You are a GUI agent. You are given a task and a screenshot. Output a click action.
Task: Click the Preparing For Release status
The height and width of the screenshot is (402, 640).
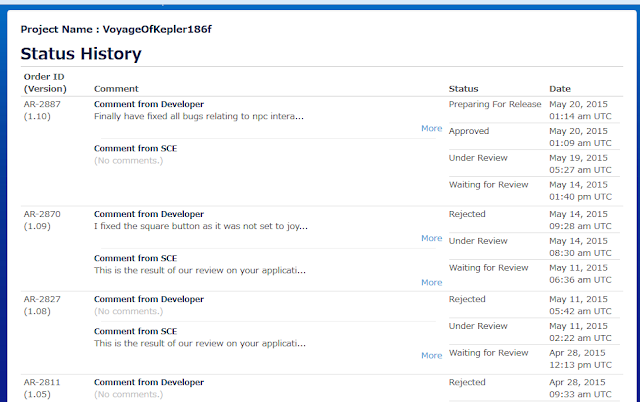tap(495, 104)
